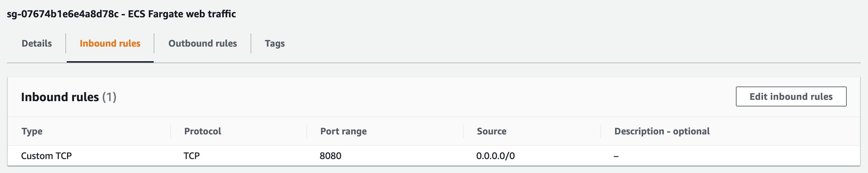
Task: Switch to the Details tab
Action: [x=37, y=44]
